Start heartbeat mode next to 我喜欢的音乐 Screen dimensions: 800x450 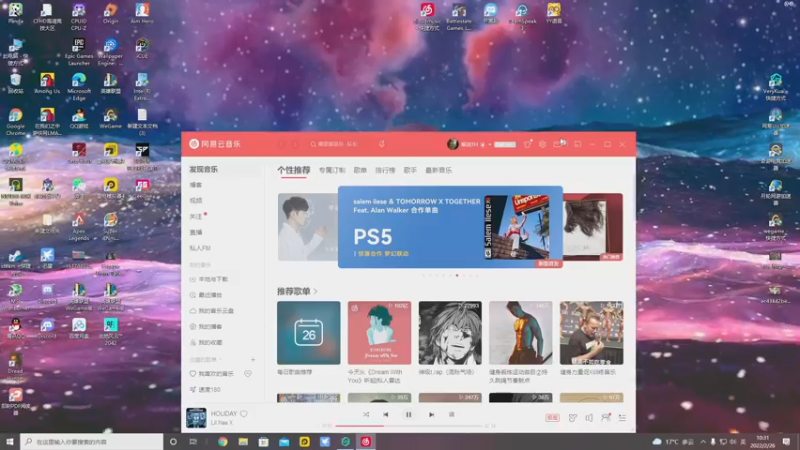click(248, 374)
